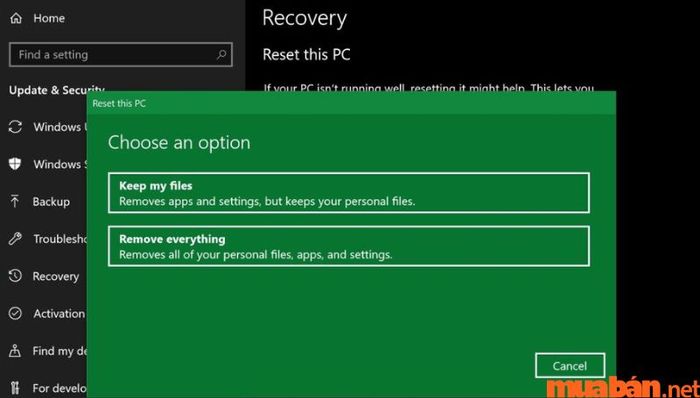700x398 pixels.
Task: Choose the Keep my files option
Action: point(349,193)
